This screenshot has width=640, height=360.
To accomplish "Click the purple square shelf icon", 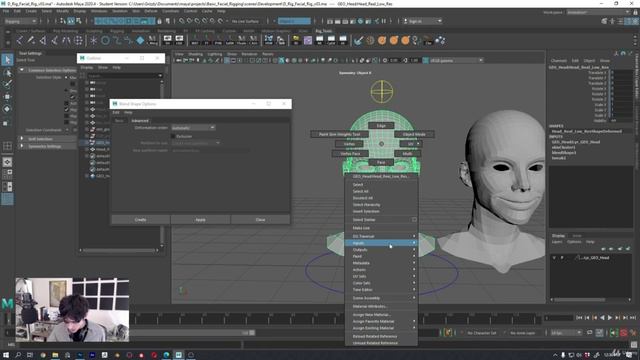I will click(308, 40).
